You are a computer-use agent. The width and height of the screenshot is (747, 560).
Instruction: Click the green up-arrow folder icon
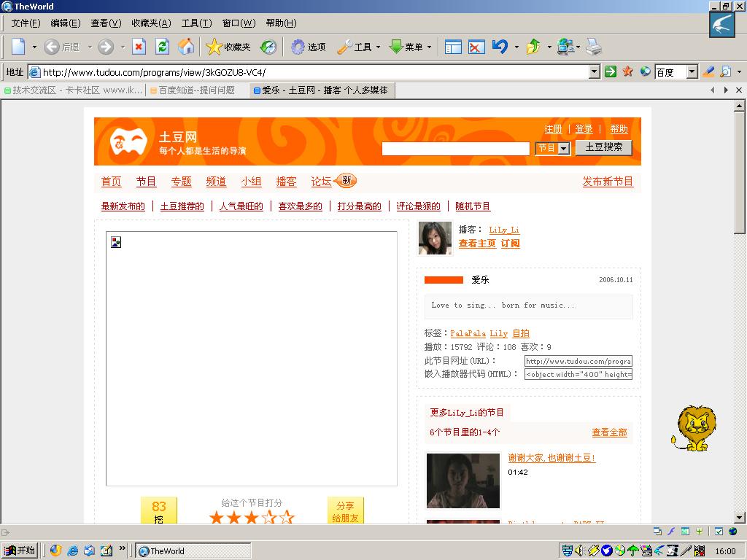(x=533, y=47)
